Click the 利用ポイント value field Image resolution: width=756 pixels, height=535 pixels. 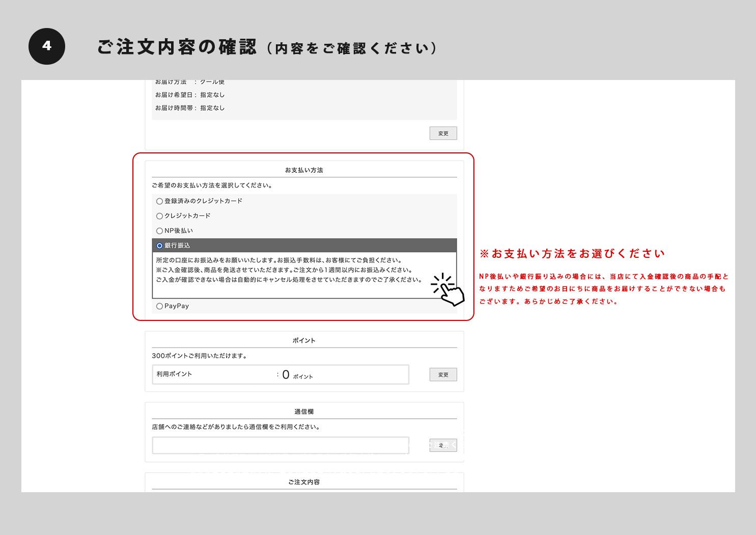[281, 374]
